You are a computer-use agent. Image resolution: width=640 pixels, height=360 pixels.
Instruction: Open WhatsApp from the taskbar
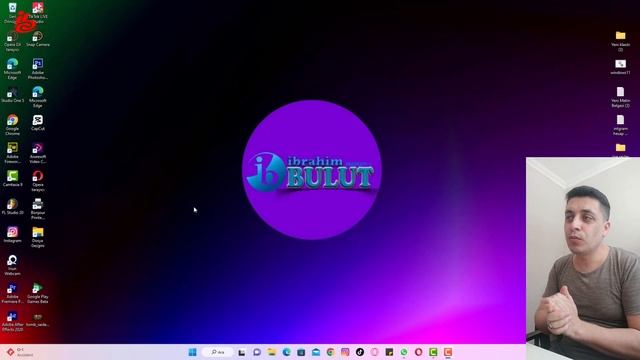click(x=404, y=352)
